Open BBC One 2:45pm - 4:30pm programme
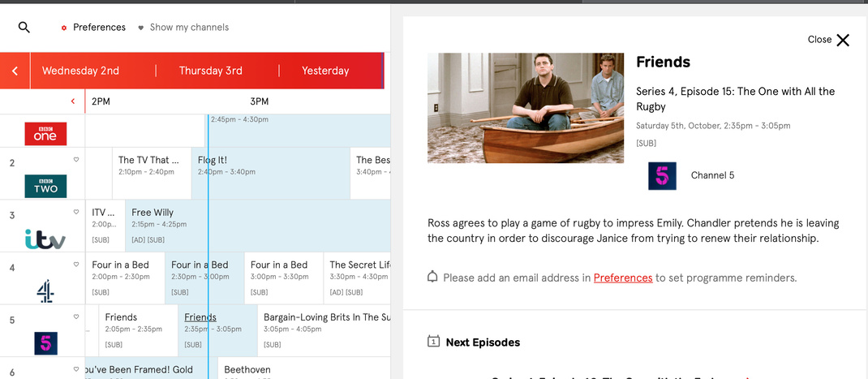868x379 pixels. [x=298, y=130]
